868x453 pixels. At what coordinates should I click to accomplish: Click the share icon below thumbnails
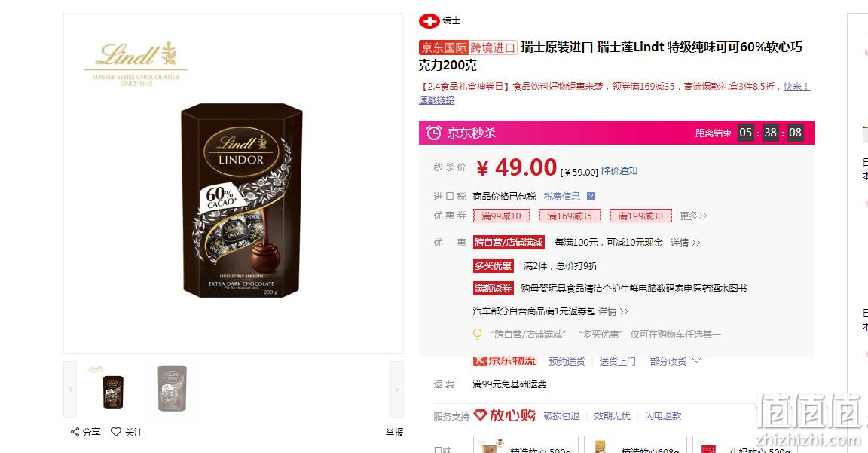point(75,432)
